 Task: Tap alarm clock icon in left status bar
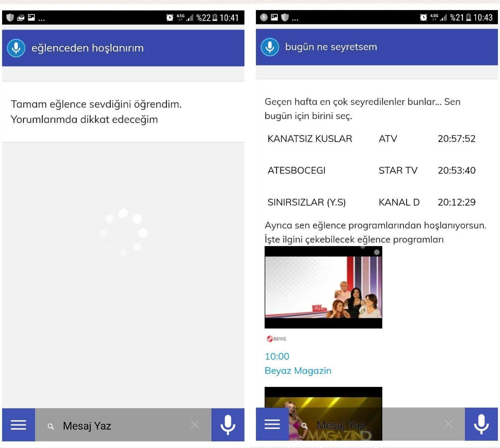tap(170, 17)
